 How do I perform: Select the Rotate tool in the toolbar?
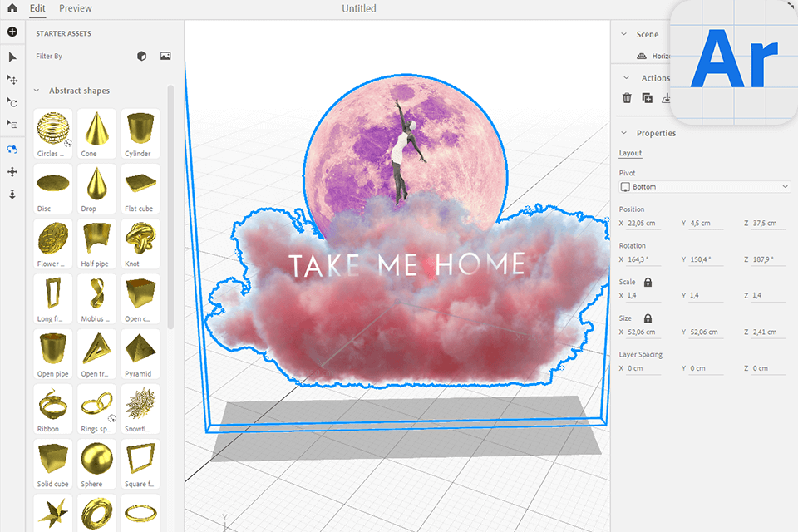point(12,101)
